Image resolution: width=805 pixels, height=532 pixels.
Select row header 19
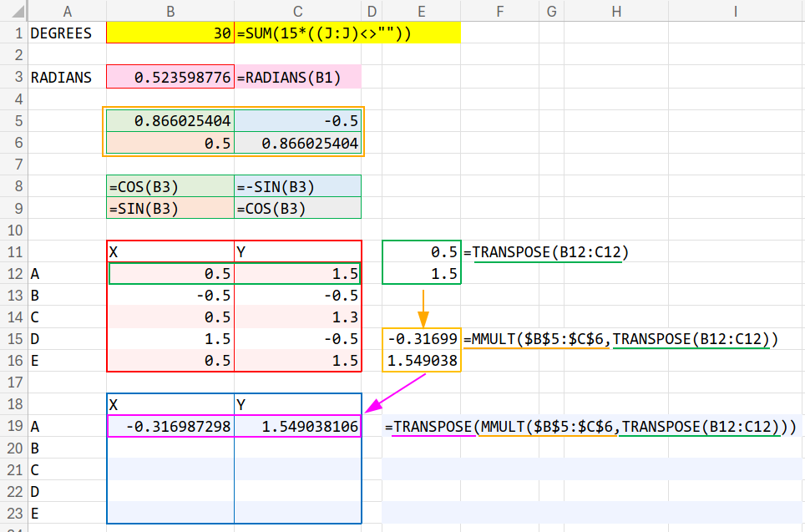(x=13, y=427)
